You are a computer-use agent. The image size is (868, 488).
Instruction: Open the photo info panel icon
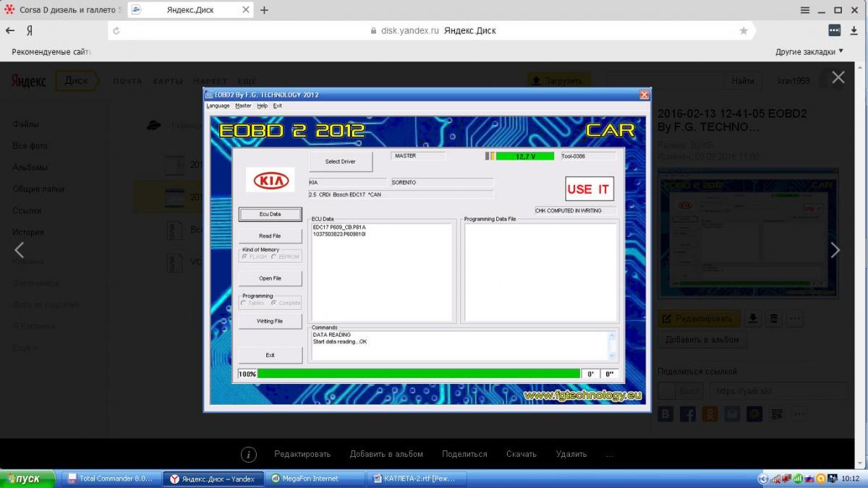(248, 454)
